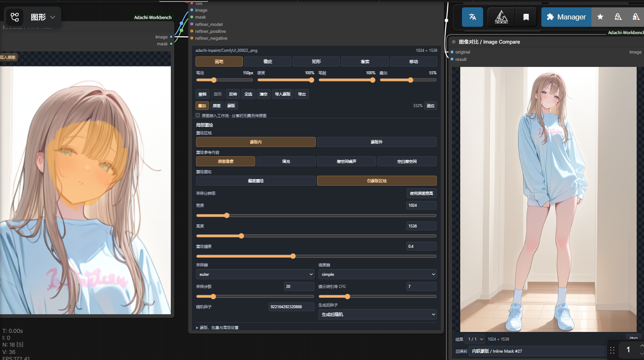Open the Manager puzzle-piece button
This screenshot has height=360, width=644.
click(x=566, y=17)
